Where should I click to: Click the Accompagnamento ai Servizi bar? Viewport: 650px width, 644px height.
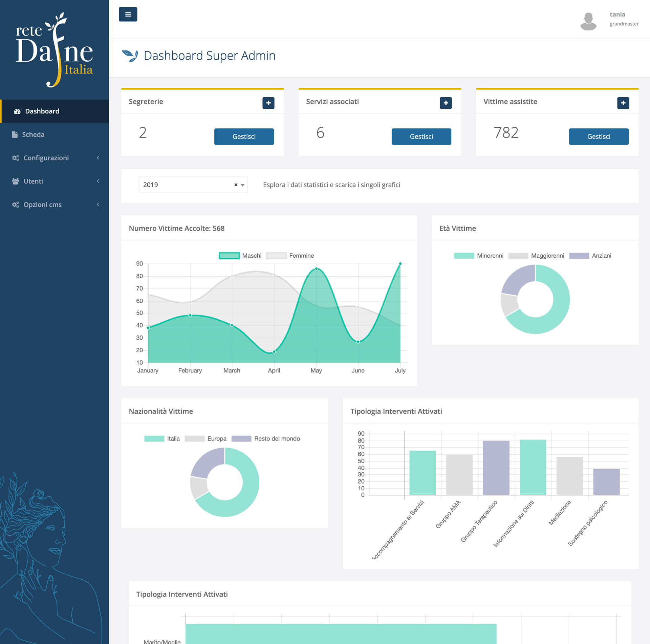point(422,473)
